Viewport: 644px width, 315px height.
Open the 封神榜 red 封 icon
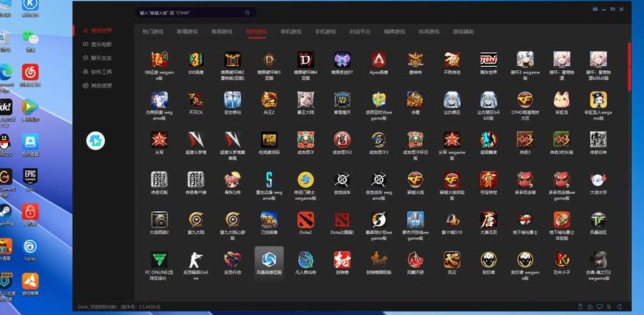click(342, 260)
